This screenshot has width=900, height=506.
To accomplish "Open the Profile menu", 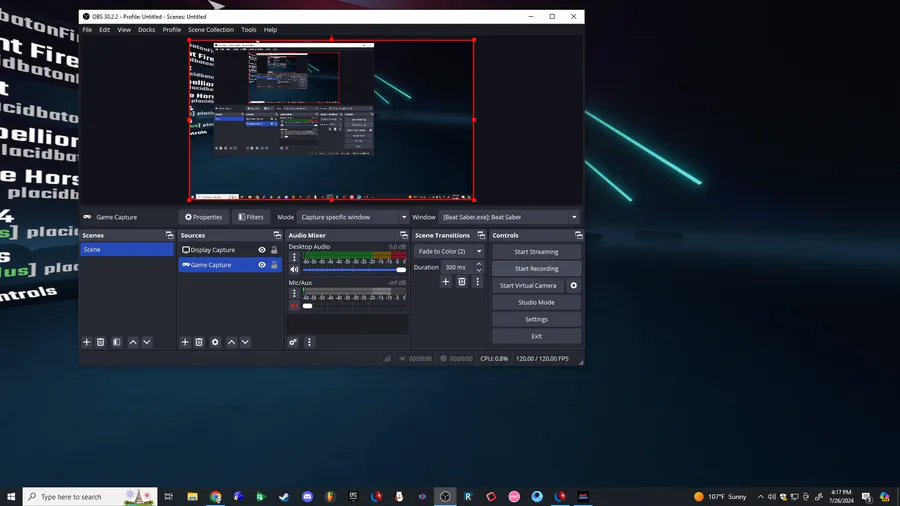I will pos(172,30).
